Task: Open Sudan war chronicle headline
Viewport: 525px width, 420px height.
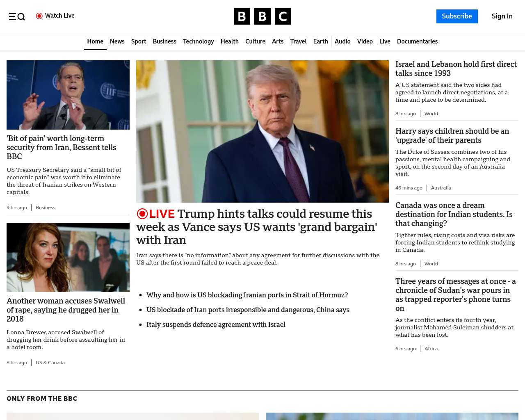Action: [456, 294]
